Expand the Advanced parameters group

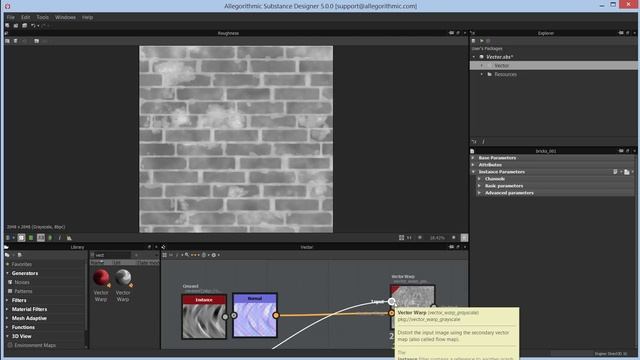pyautogui.click(x=480, y=193)
